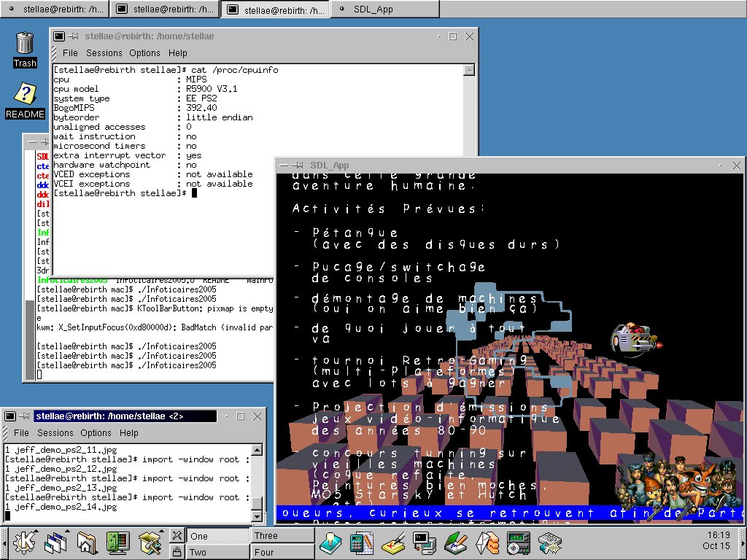Open the yellow notepad with pen panel icon
Viewport: 747px width, 560px height.
click(393, 542)
